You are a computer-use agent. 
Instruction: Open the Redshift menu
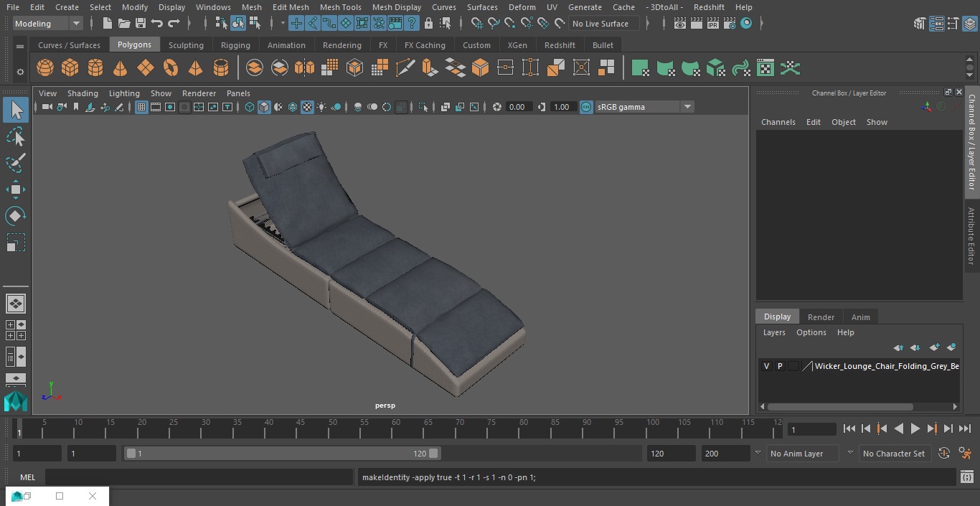coord(709,7)
